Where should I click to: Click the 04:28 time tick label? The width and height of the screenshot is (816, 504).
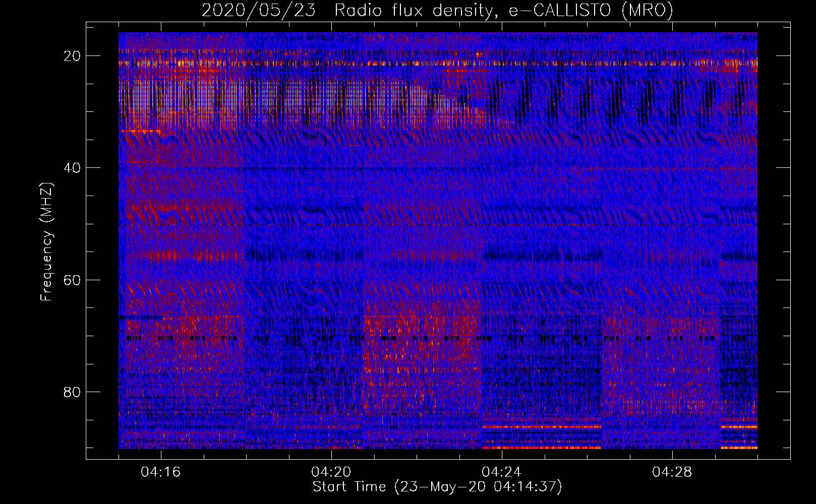pos(672,472)
